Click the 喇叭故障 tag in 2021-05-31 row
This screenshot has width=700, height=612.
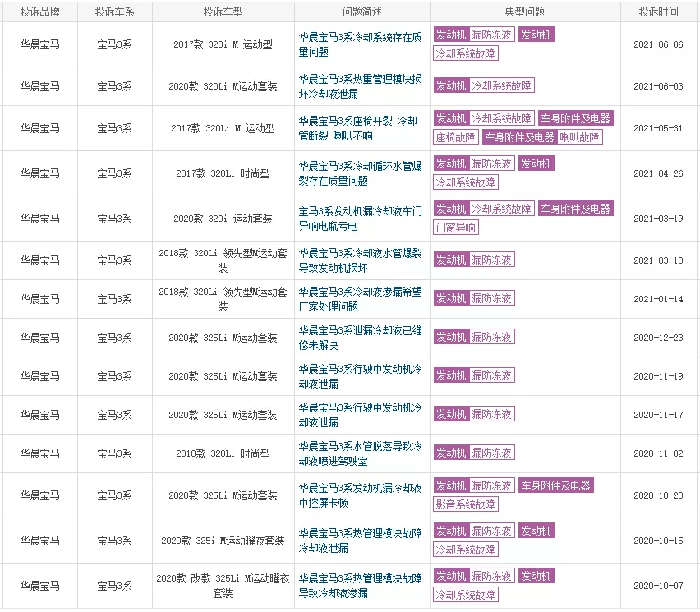click(580, 137)
